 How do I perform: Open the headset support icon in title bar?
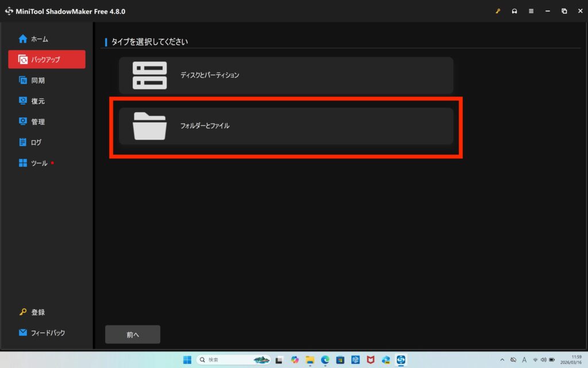[x=514, y=11]
